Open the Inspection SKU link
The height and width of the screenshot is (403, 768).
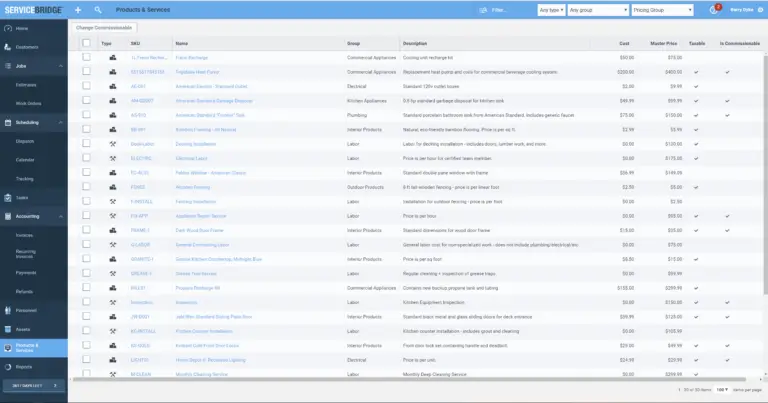142,303
